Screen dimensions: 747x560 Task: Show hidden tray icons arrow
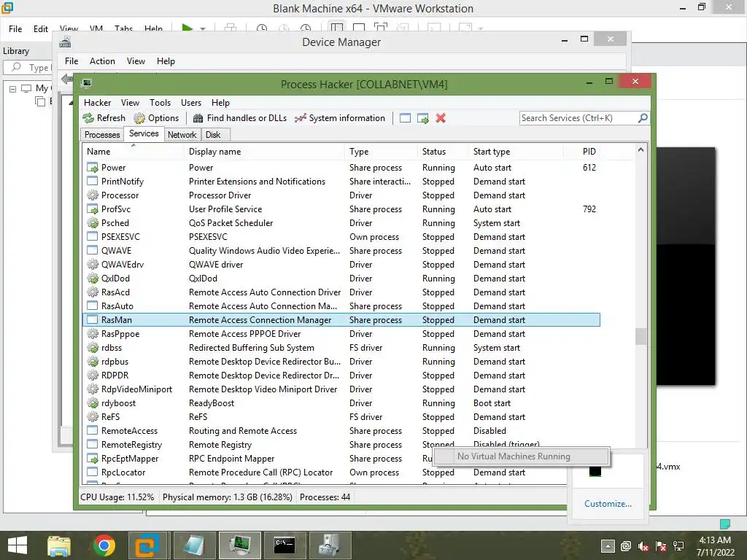(x=608, y=545)
